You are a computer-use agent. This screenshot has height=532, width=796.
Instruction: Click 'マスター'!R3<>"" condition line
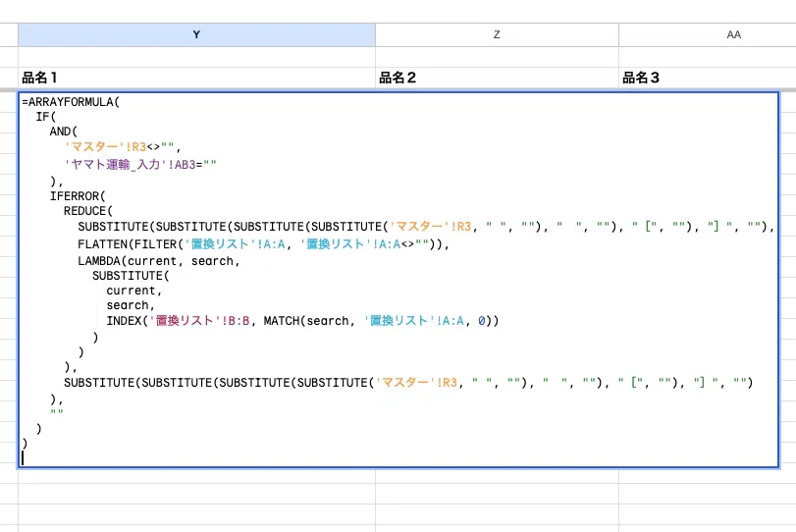123,146
